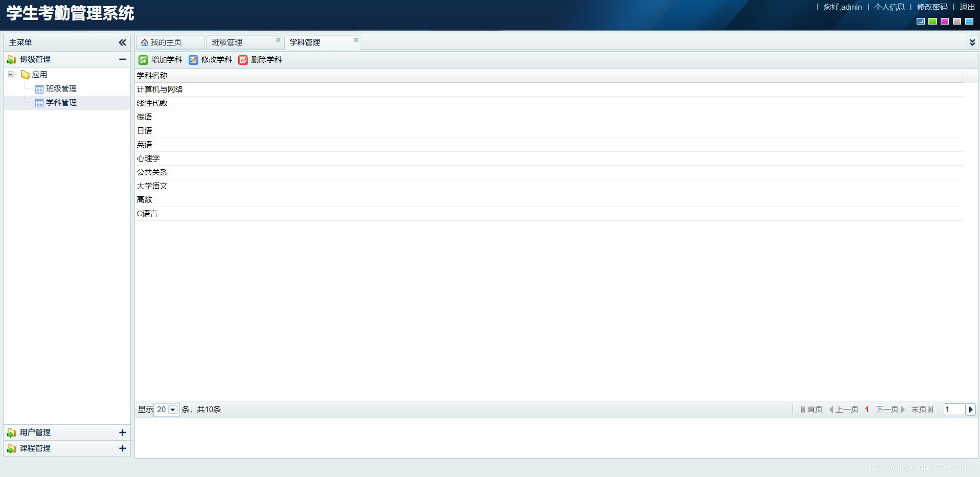This screenshot has height=477, width=980.
Task: Go to 下一页 next page
Action: tap(891, 410)
